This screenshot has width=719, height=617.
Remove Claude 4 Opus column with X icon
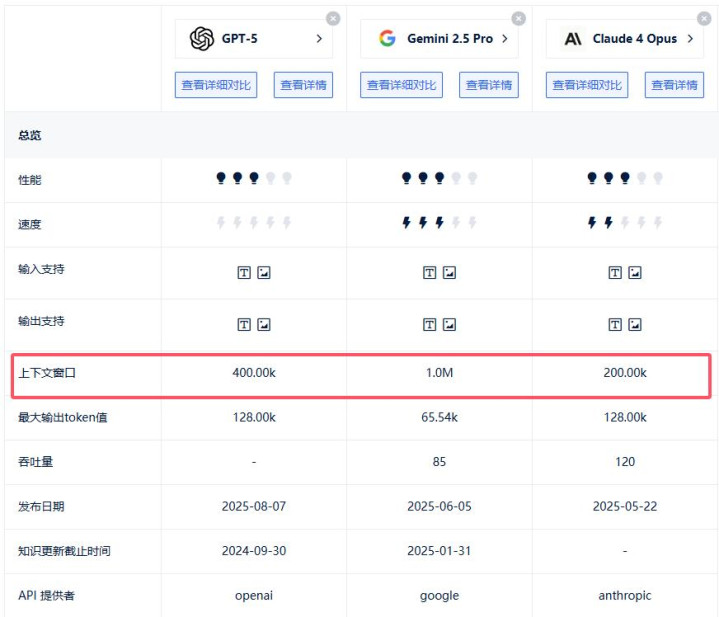pos(704,18)
